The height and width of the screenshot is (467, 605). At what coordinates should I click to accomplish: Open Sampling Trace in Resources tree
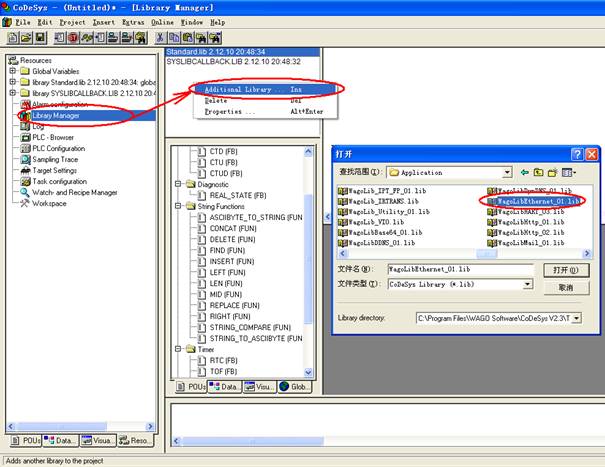57,159
